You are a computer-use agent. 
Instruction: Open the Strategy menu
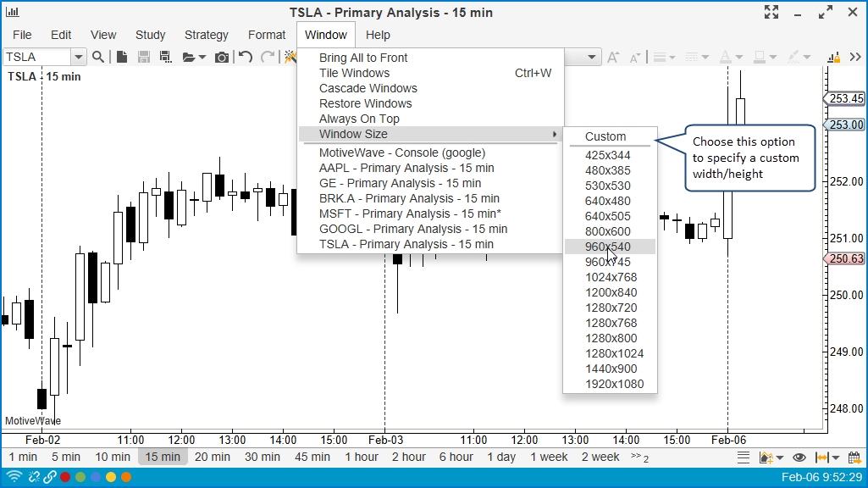tap(207, 35)
